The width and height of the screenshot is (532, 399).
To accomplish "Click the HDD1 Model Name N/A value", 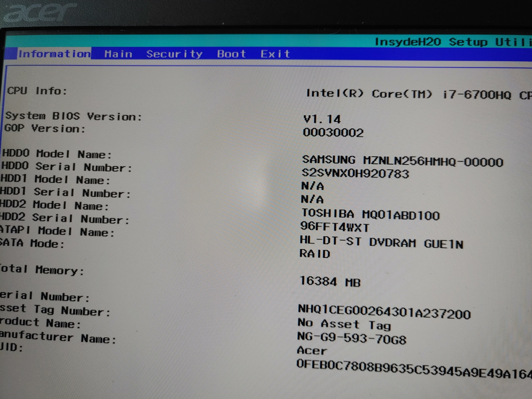I will pos(312,186).
